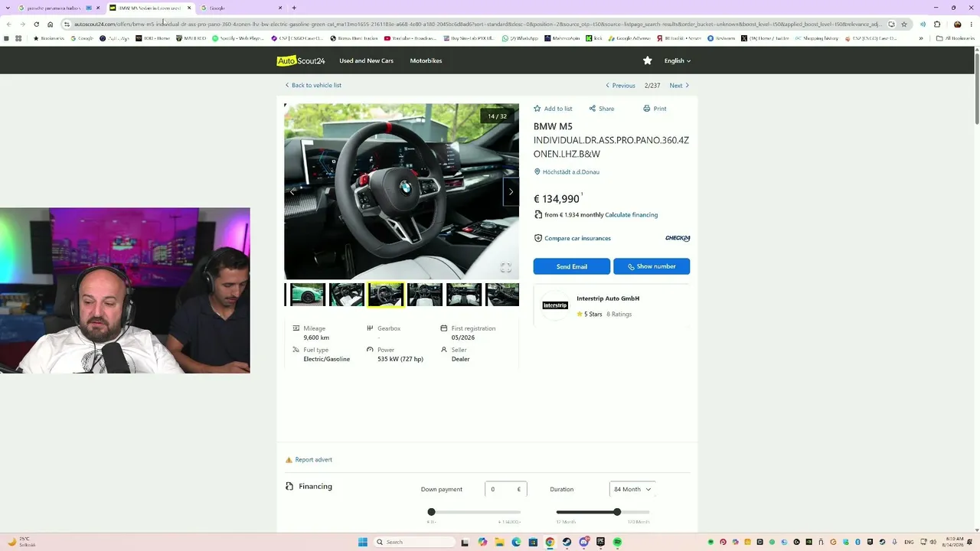This screenshot has width=980, height=551.
Task: Open File Explorer from the taskbar
Action: pos(499,542)
